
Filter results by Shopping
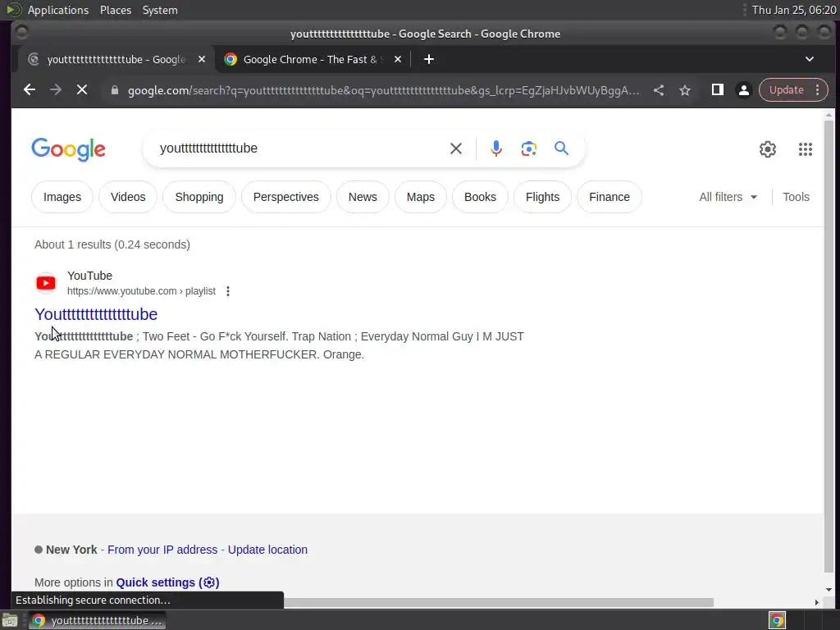199,197
